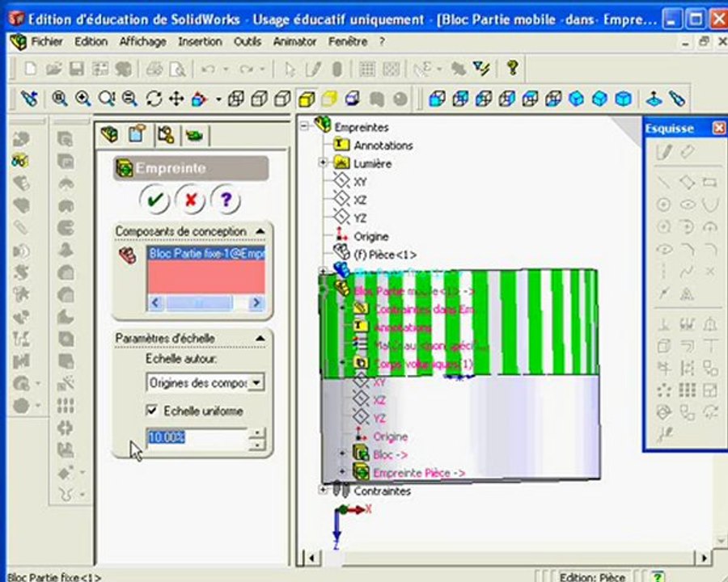Collapse Composants de conception section

(260, 231)
